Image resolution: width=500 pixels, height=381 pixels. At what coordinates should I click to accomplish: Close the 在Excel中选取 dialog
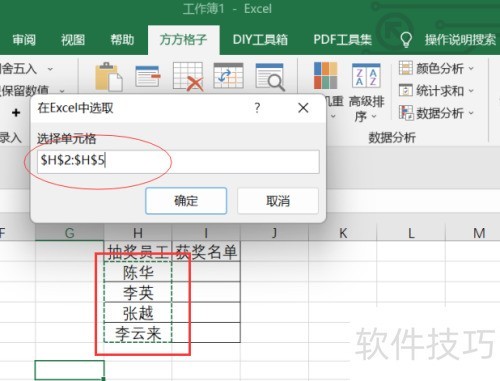coord(303,108)
